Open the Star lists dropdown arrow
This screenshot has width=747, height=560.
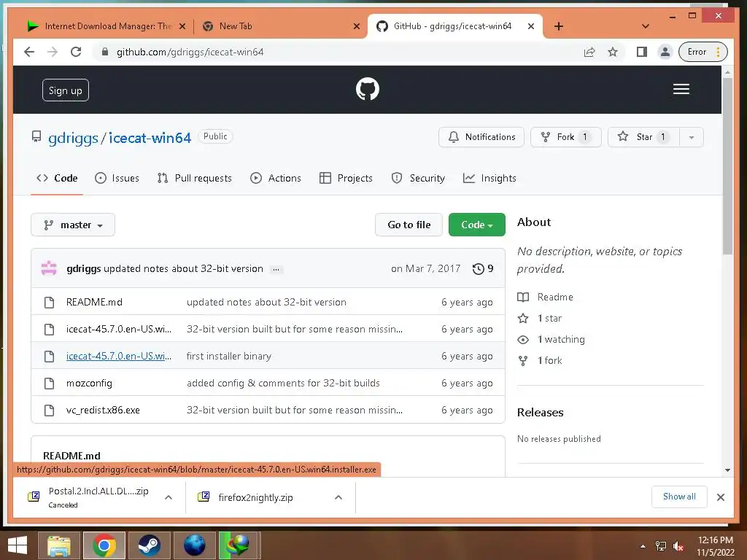[692, 137]
